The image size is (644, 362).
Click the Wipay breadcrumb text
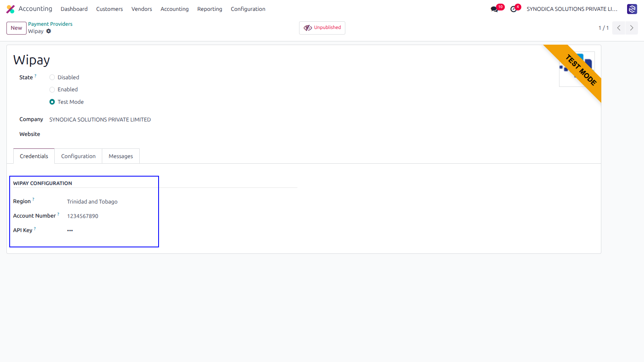pos(36,31)
